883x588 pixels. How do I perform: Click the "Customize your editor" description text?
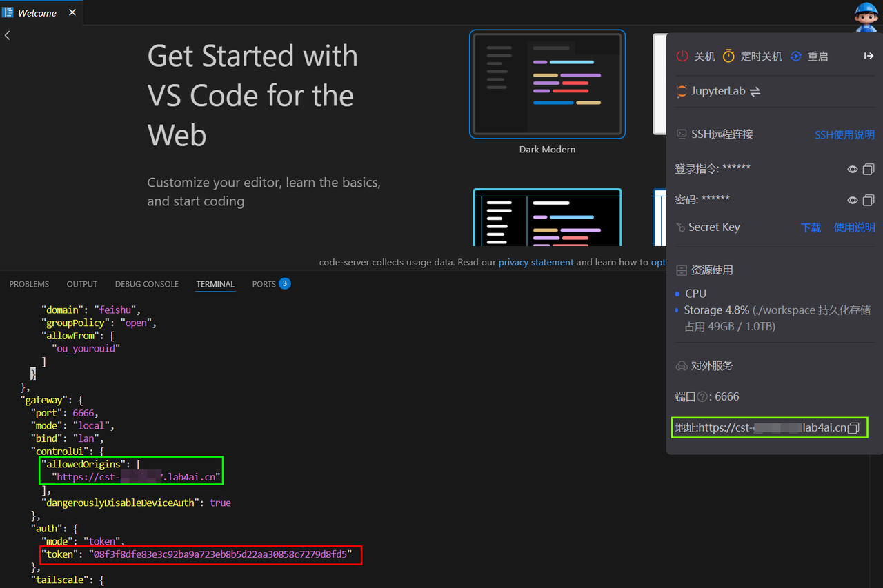point(264,192)
